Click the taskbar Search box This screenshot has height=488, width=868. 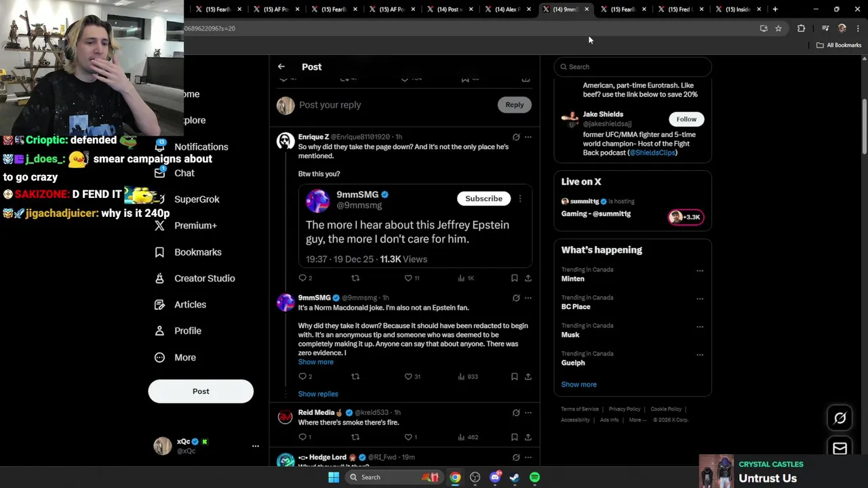coord(393,477)
